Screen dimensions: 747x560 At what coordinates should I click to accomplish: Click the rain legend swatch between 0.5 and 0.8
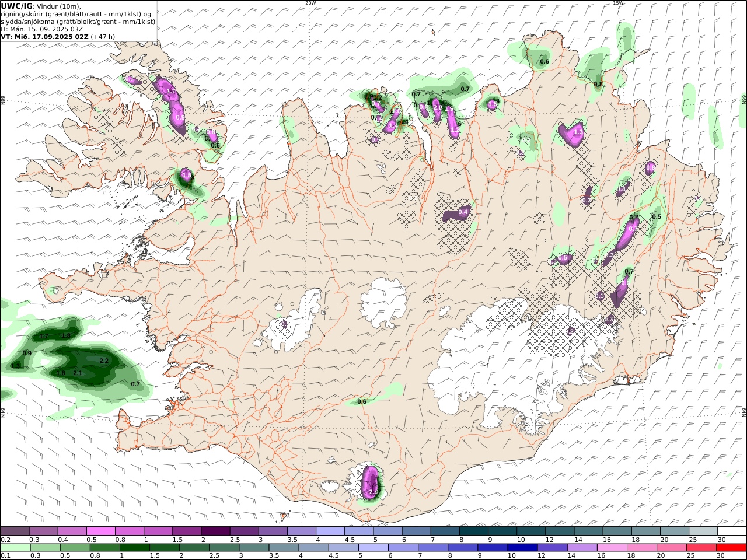point(75,548)
